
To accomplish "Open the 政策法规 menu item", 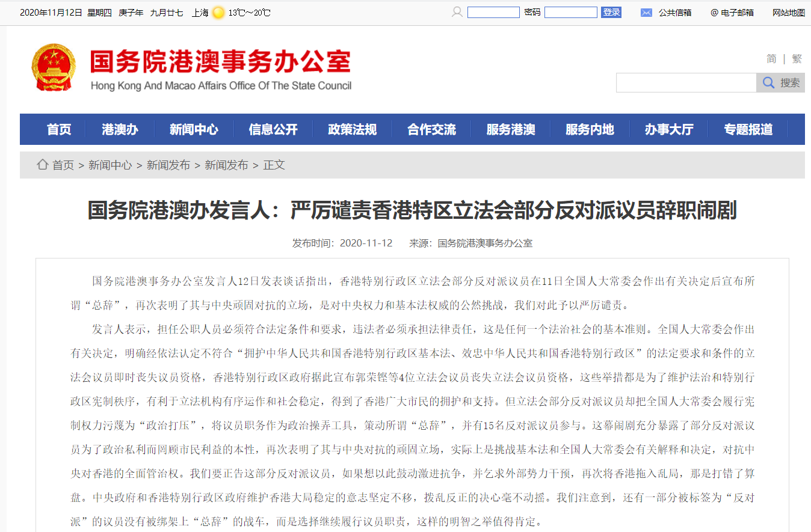I will click(352, 129).
